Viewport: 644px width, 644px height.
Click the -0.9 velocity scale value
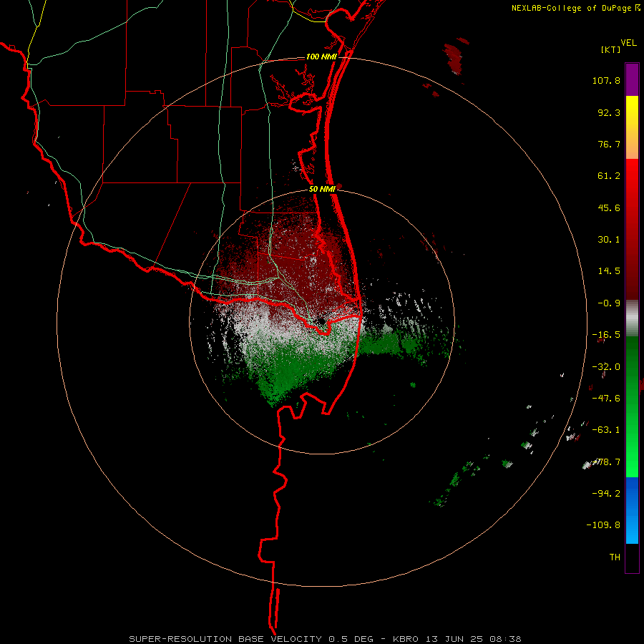pyautogui.click(x=609, y=303)
